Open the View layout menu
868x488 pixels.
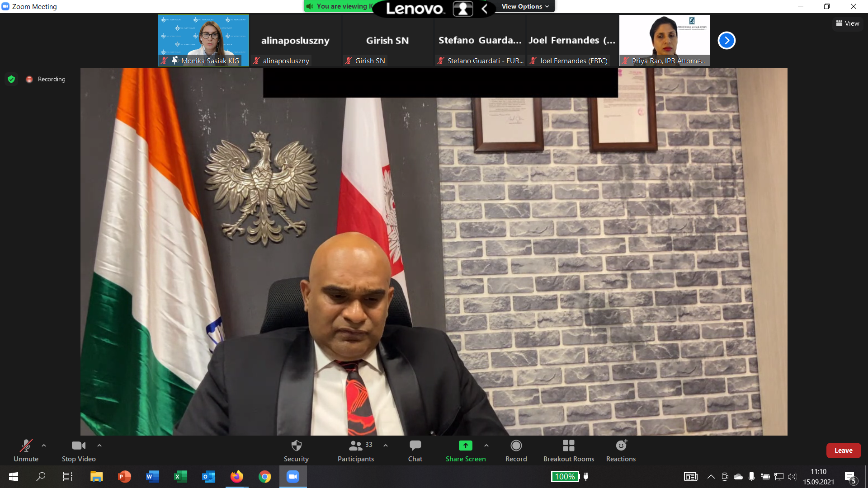tap(848, 23)
